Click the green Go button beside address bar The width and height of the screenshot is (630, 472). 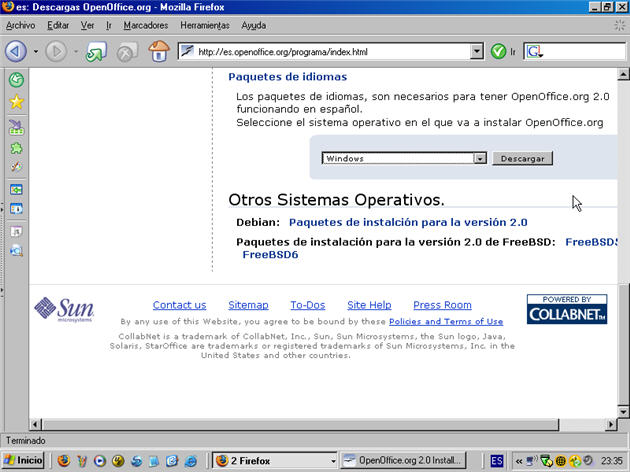(498, 51)
